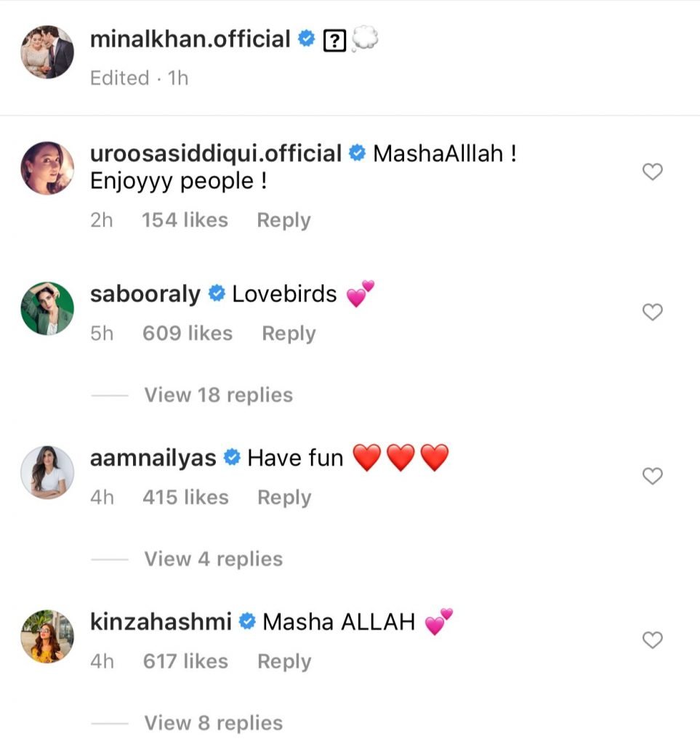
Task: Reply to sabooraly's comment
Action: point(289,333)
